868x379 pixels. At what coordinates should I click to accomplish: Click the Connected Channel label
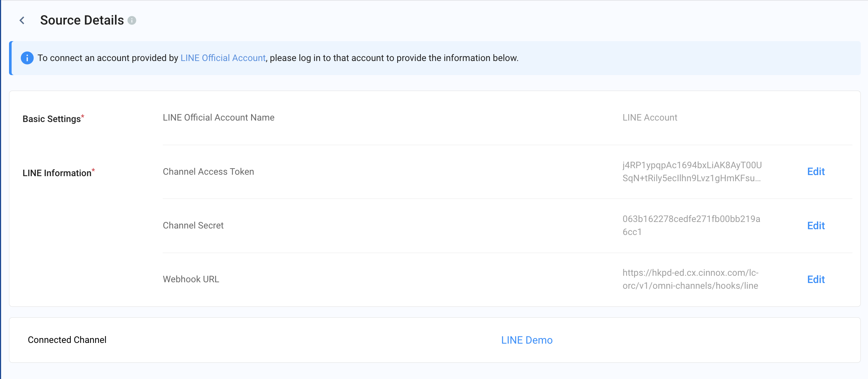[67, 340]
